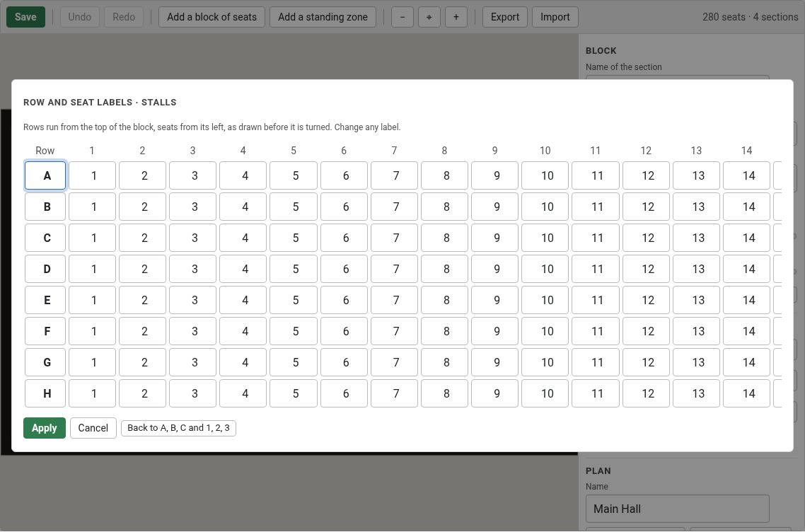805x532 pixels.
Task: Reset labels with Back to A, B, C
Action: tap(179, 428)
